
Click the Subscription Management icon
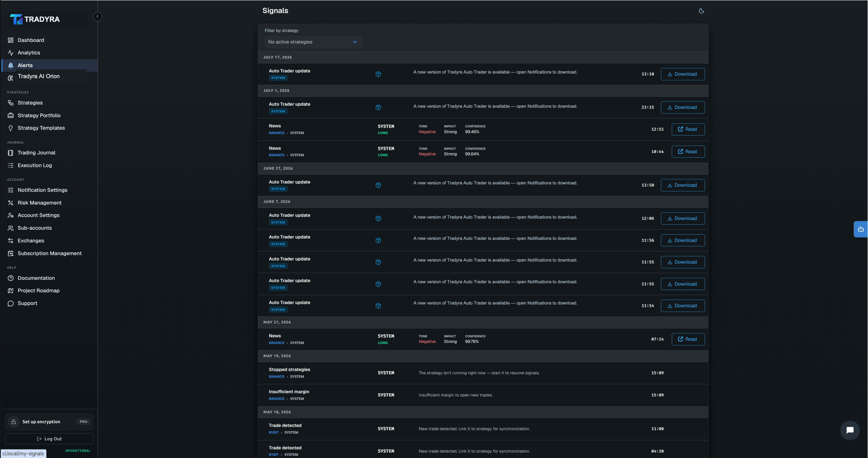point(11,254)
